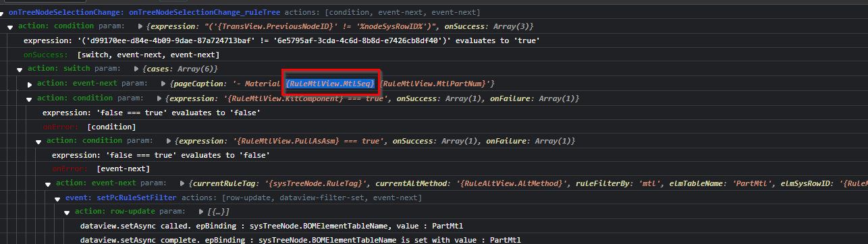This screenshot has width=868, height=244.
Task: Collapse the action: switch group
Action: (20, 69)
